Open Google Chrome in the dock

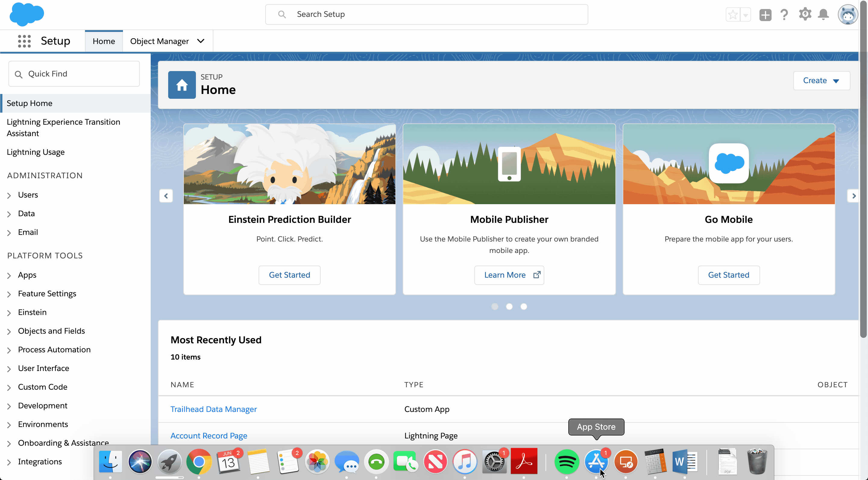(199, 462)
